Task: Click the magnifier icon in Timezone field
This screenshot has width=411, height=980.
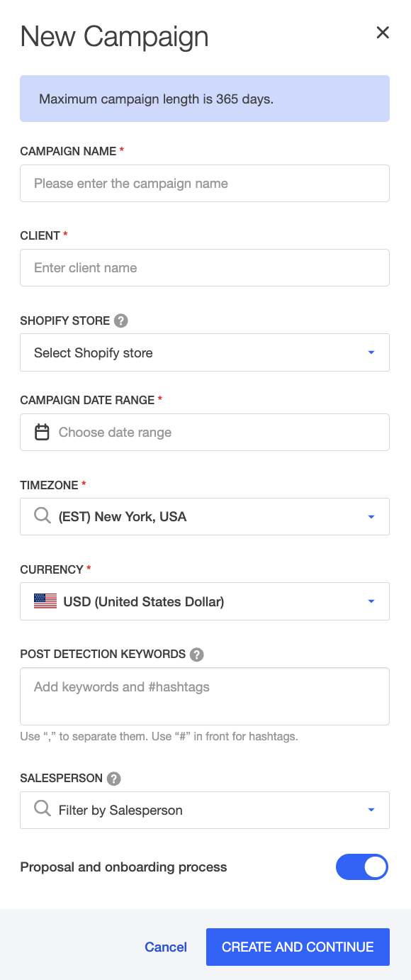Action: pyautogui.click(x=43, y=516)
